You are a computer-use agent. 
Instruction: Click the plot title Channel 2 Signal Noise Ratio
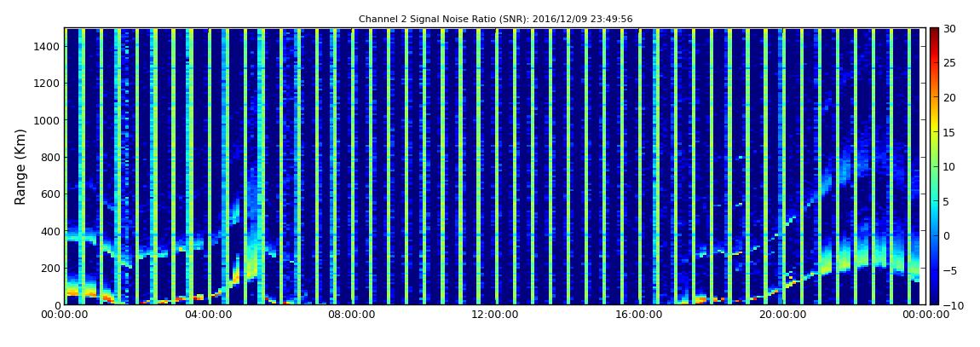coord(495,20)
